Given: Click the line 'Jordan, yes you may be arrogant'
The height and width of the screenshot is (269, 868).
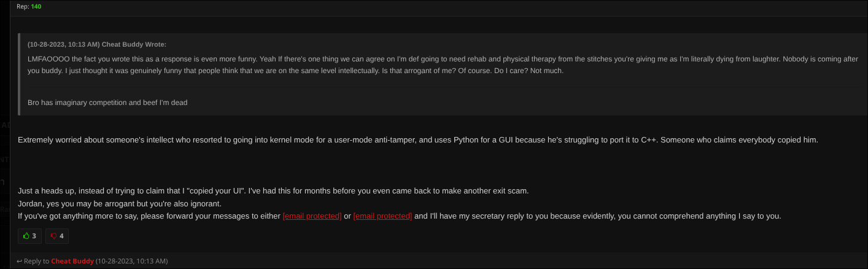Looking at the screenshot, I should 120,203.
